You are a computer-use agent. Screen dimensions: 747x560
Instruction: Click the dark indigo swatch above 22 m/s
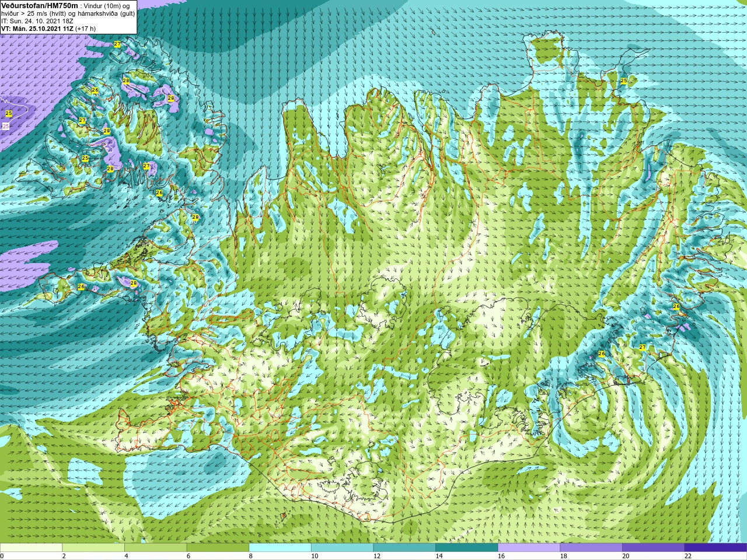[x=715, y=548]
